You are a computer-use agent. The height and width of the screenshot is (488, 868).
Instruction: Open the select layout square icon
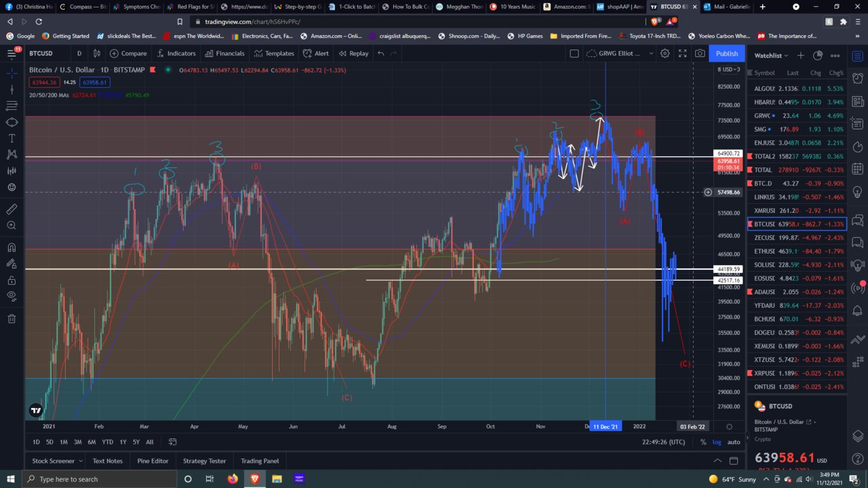pyautogui.click(x=574, y=54)
